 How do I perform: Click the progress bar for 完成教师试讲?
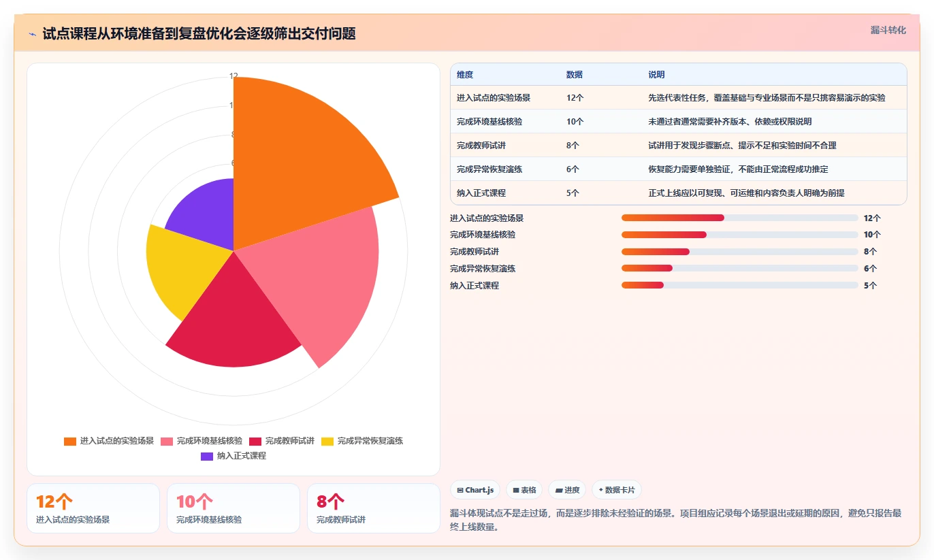click(740, 252)
